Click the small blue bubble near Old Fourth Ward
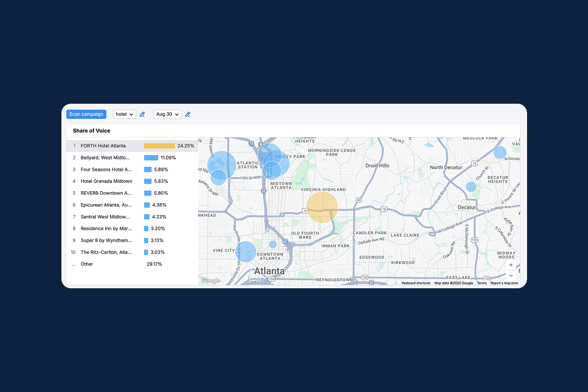588x392 pixels. click(x=273, y=245)
